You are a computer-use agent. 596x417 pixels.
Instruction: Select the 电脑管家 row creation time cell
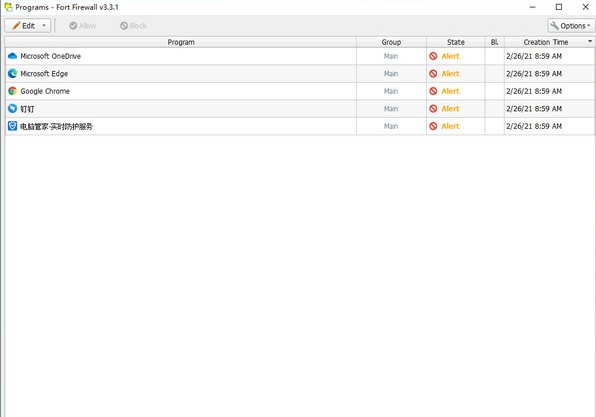549,126
